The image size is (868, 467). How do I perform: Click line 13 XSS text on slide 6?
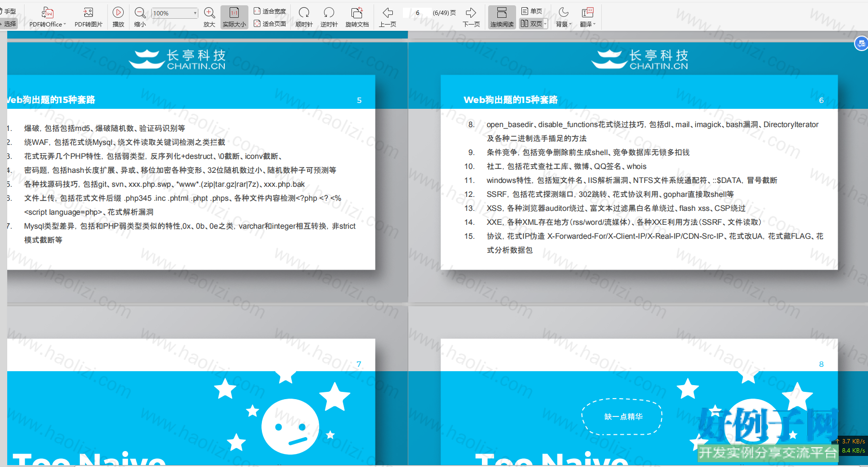point(616,208)
